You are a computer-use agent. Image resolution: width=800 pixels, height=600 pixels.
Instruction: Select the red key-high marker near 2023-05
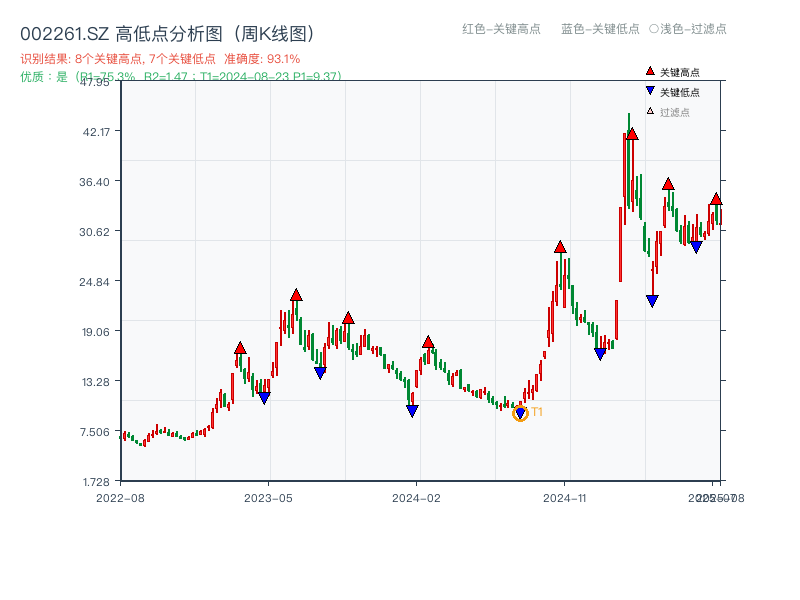296,293
